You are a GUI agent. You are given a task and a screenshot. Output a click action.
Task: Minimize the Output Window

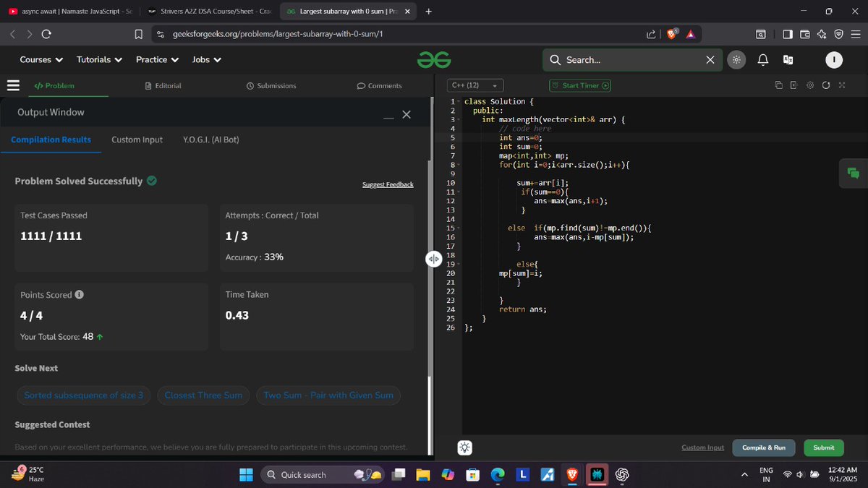point(388,118)
